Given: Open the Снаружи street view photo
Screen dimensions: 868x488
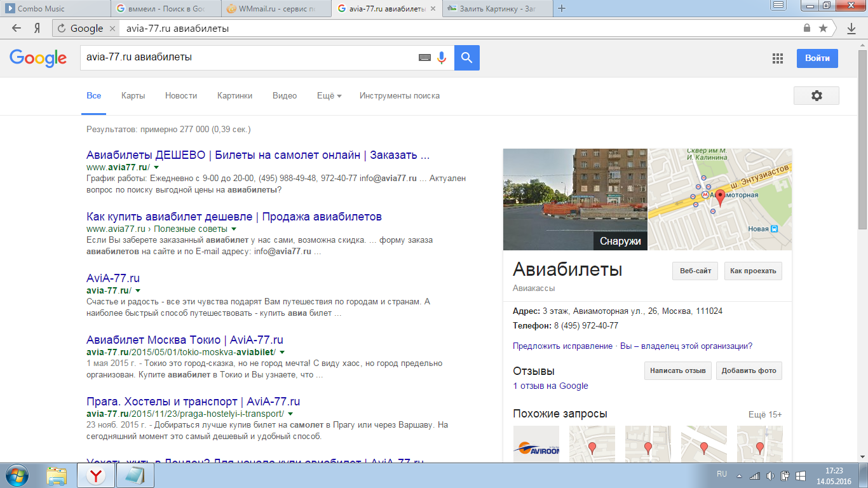Looking at the screenshot, I should pyautogui.click(x=575, y=200).
